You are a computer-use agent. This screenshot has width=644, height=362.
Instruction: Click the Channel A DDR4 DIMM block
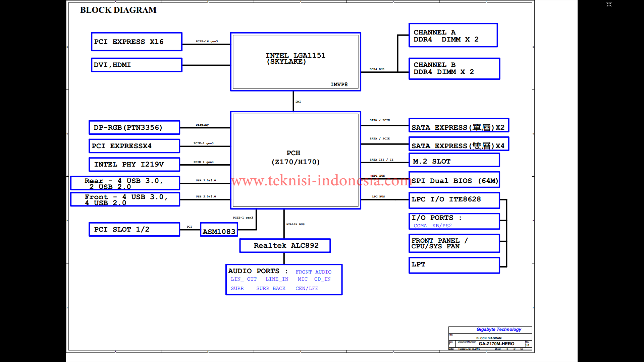(453, 36)
